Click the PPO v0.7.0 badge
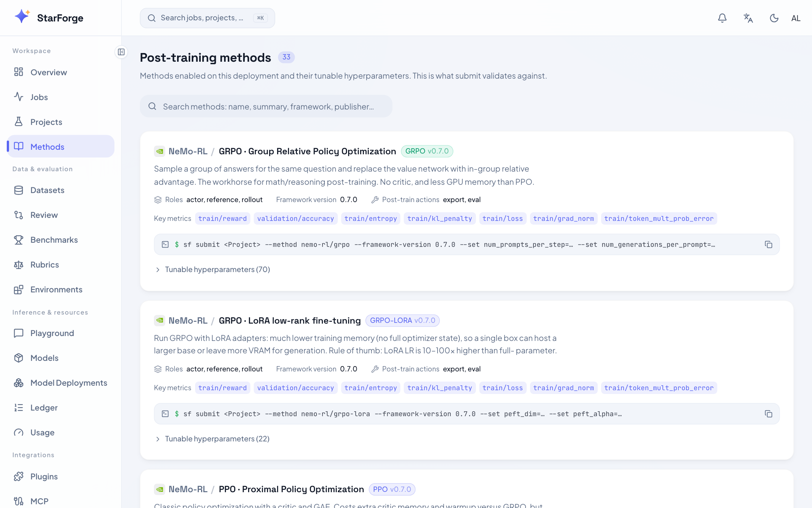 392,489
